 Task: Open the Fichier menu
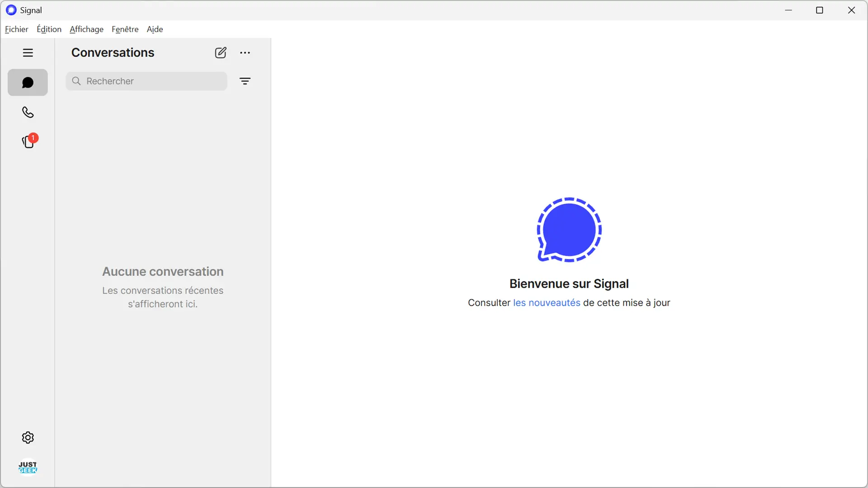pos(17,29)
